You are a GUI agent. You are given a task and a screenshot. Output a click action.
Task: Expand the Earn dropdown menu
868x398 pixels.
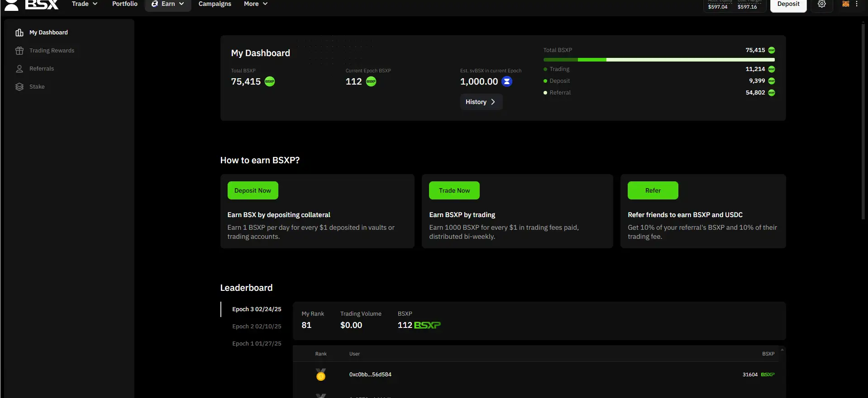(x=168, y=4)
